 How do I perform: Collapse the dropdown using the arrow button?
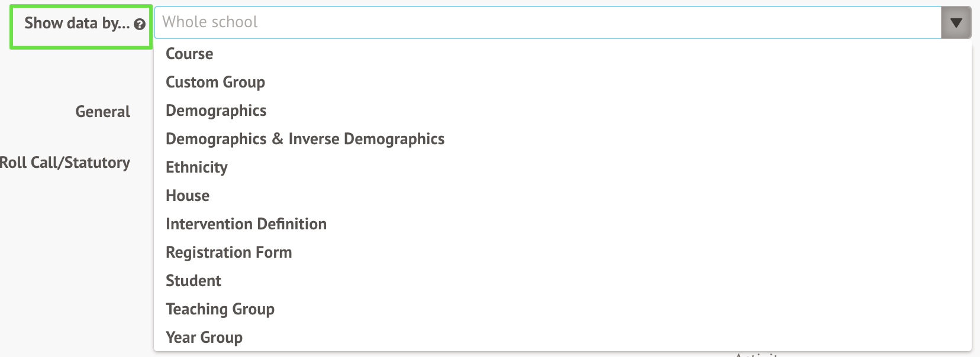click(x=956, y=23)
